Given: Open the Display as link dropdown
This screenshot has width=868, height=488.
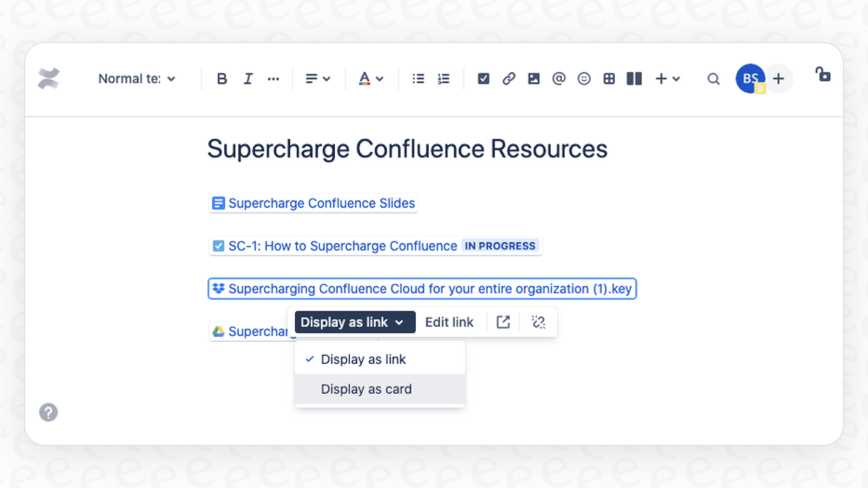Looking at the screenshot, I should pos(354,322).
